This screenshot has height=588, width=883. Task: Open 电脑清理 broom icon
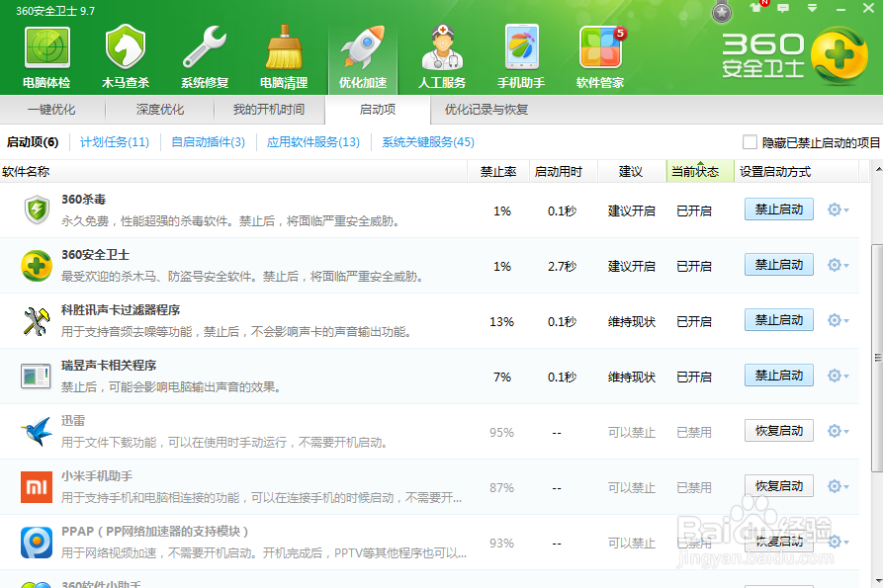(284, 46)
